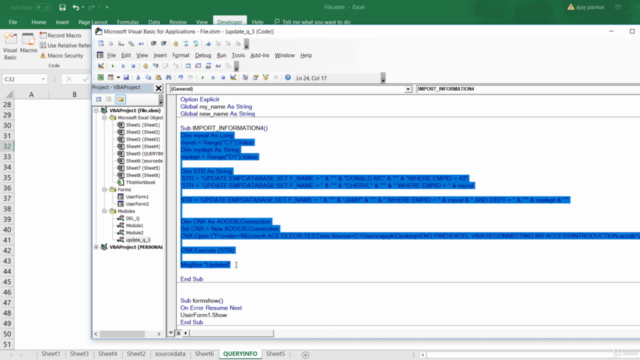Open VBA File menu
This screenshot has height=360, width=640.
pyautogui.click(x=111, y=56)
